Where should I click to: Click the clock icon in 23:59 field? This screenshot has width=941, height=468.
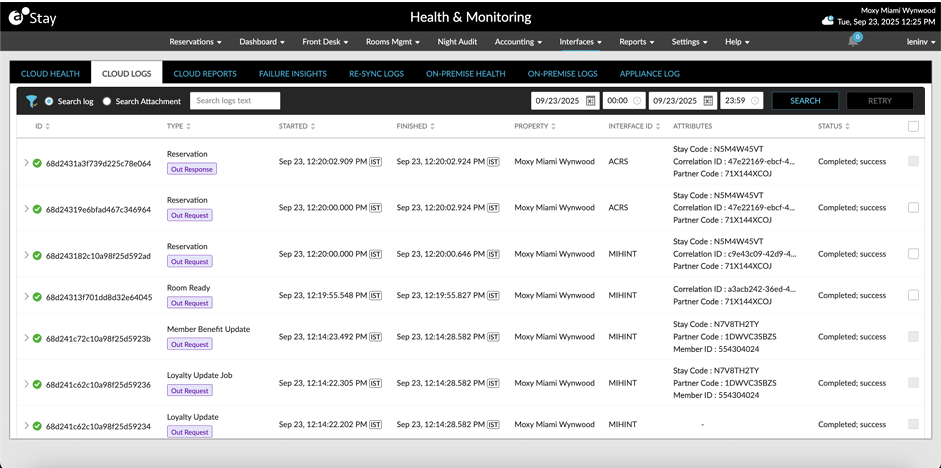pyautogui.click(x=754, y=101)
